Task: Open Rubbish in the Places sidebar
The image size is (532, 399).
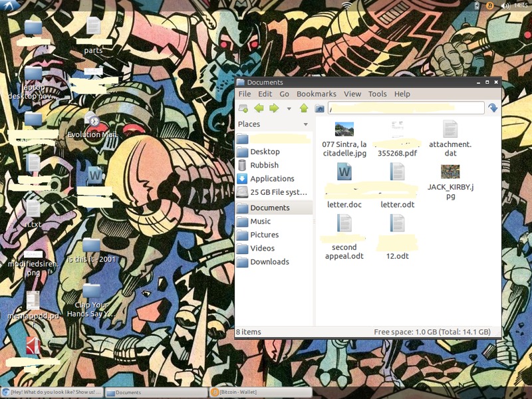Action: [274, 165]
